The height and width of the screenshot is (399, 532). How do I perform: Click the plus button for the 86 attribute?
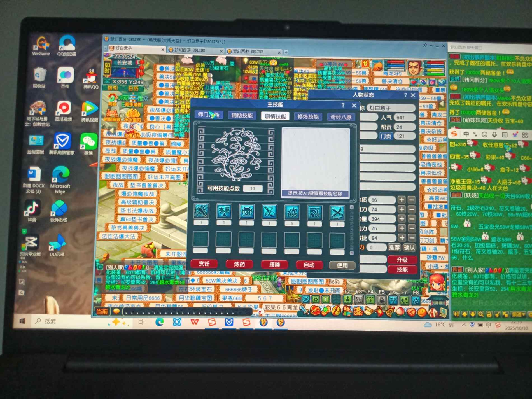402,200
